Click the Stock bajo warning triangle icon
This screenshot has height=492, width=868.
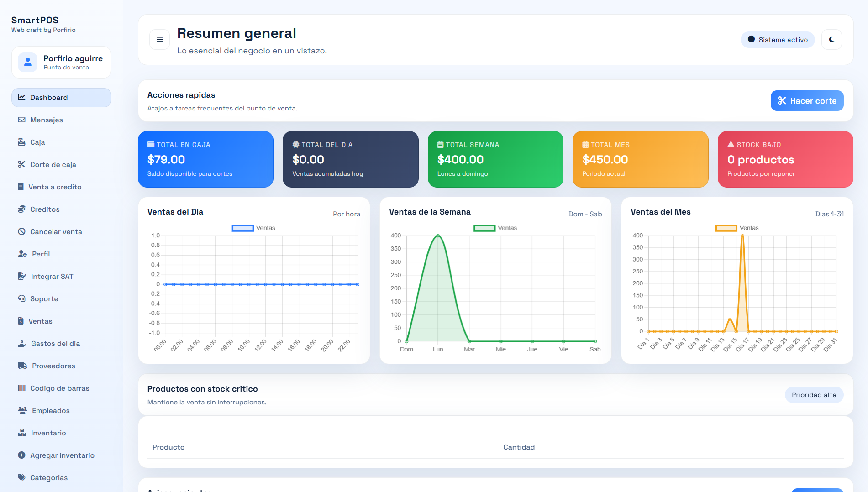[x=731, y=145]
